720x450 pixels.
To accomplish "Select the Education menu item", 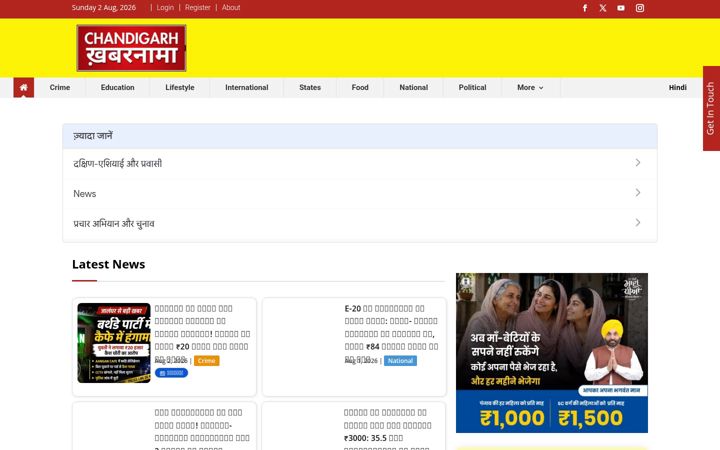I will pos(118,87).
